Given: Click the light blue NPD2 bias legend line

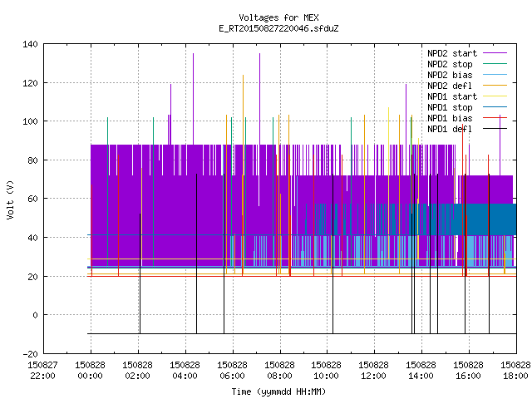Looking at the screenshot, I should 495,75.
